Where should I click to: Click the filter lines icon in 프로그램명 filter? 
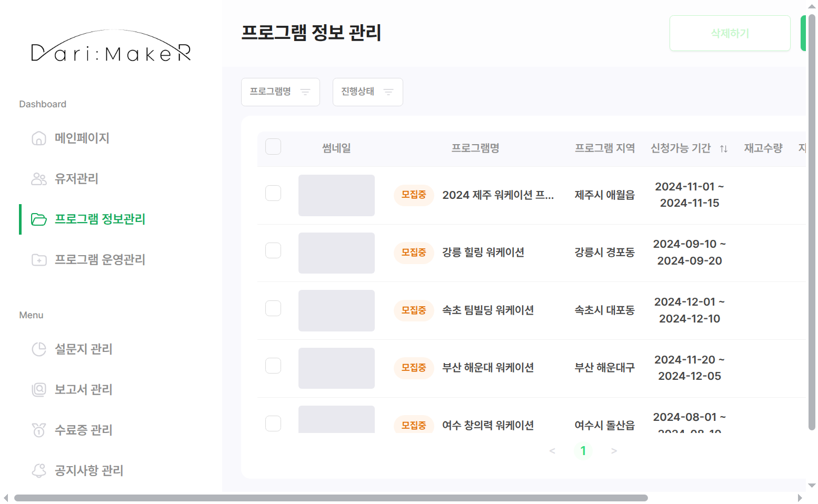[305, 92]
